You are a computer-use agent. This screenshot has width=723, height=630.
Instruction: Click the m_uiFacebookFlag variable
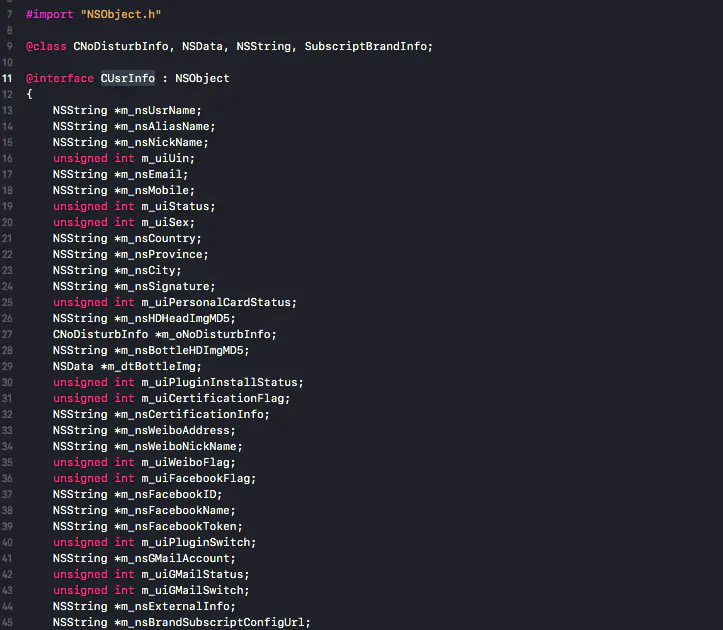click(196, 478)
